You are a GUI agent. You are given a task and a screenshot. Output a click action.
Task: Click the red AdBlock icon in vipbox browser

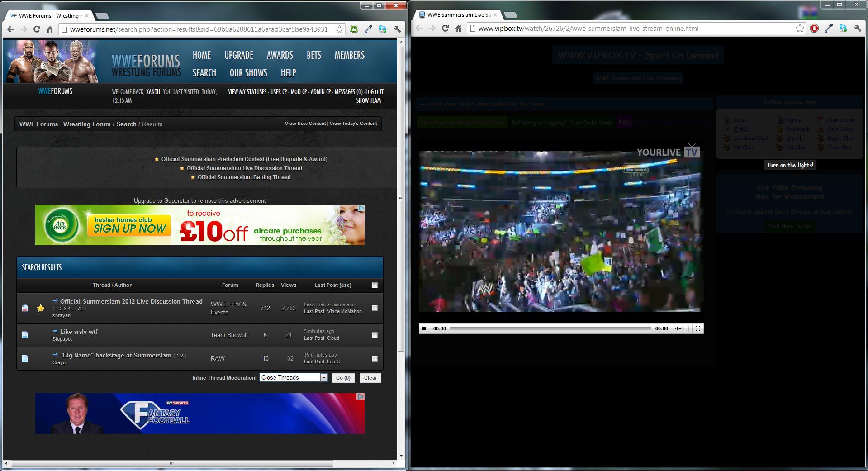pyautogui.click(x=814, y=28)
